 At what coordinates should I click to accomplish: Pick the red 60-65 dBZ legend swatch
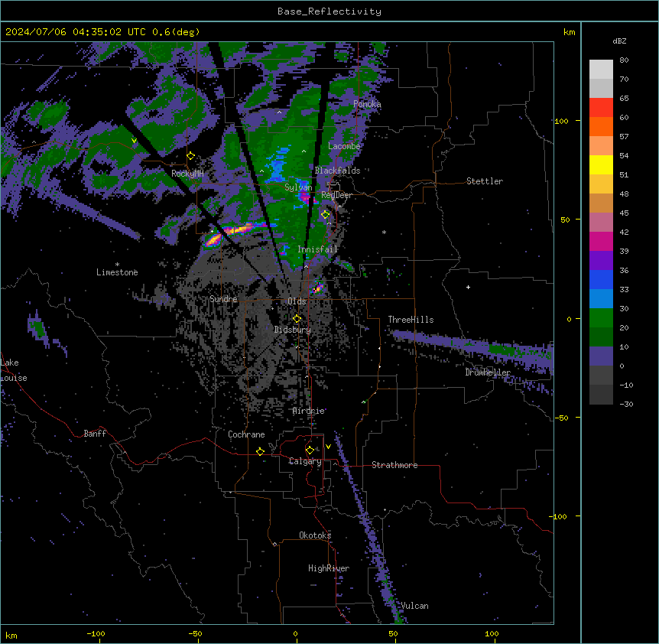pos(601,108)
